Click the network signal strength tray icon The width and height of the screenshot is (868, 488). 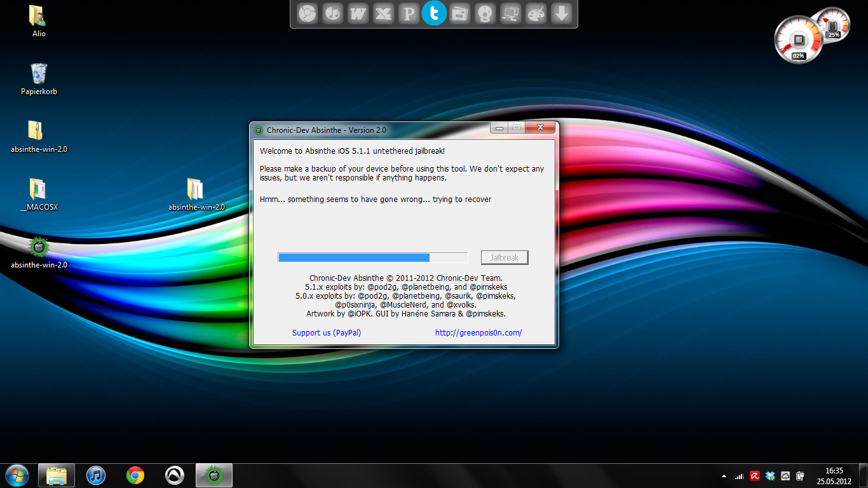click(740, 475)
